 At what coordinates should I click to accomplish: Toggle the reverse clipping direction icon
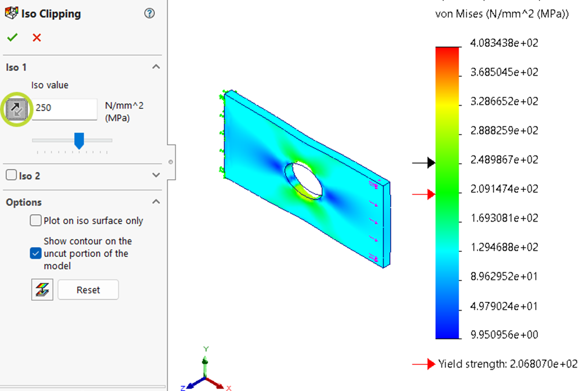[17, 109]
